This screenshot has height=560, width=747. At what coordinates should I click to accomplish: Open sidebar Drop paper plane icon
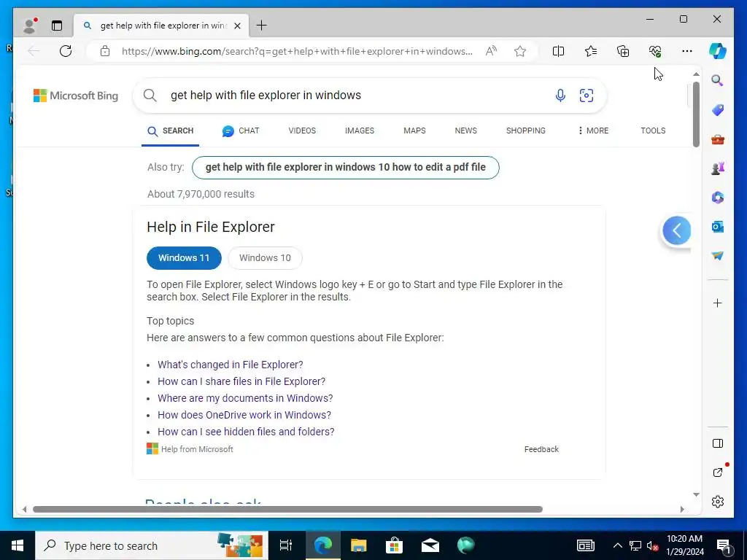point(718,256)
